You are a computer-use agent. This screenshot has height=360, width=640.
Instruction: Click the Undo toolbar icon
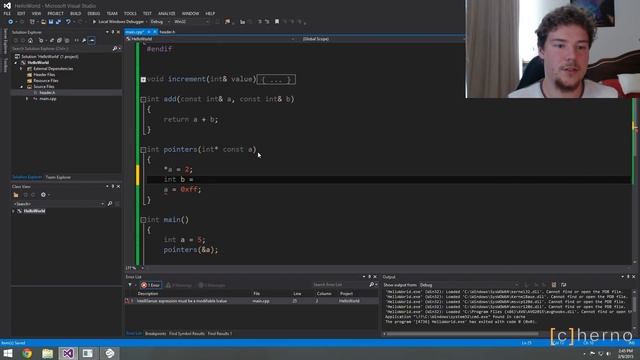point(68,22)
